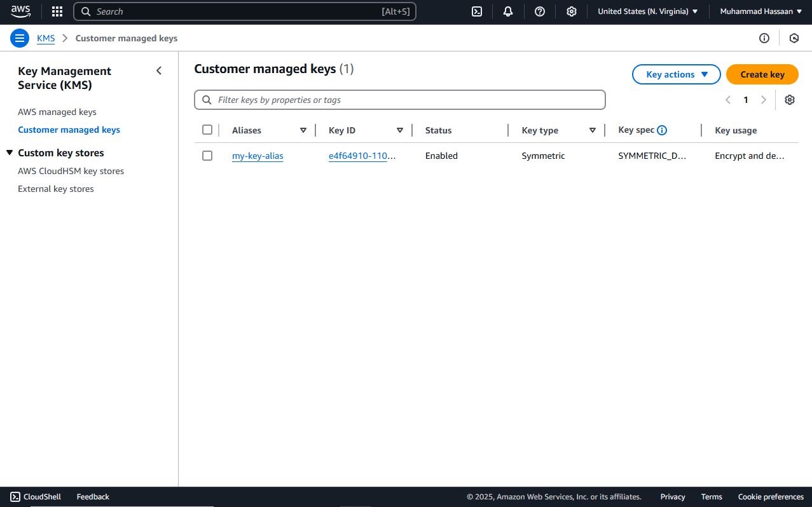The image size is (812, 507).
Task: Collapse the Custom key stores section
Action: 10,153
